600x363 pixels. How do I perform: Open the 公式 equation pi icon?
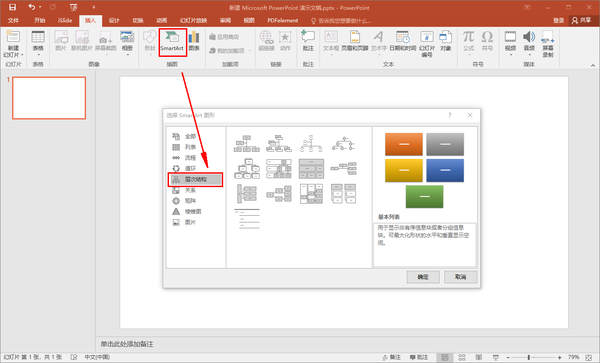468,42
